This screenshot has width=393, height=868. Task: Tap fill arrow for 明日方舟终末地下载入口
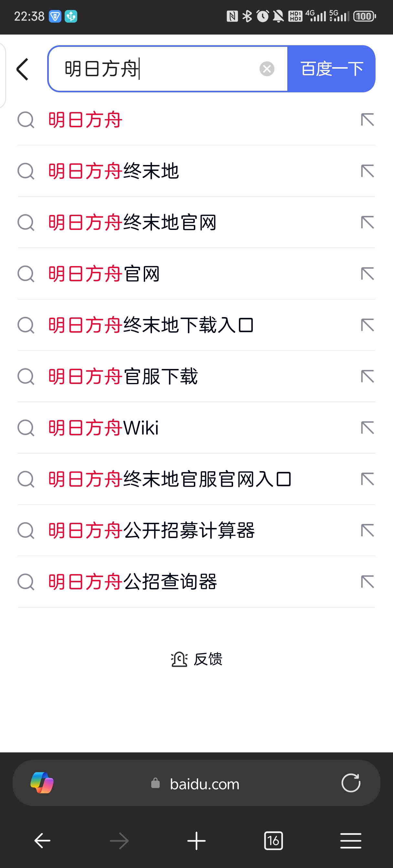coord(367,325)
